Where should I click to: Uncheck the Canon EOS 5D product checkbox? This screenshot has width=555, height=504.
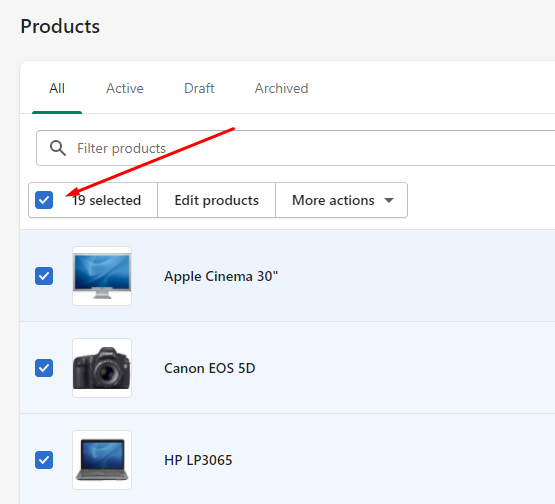[44, 368]
